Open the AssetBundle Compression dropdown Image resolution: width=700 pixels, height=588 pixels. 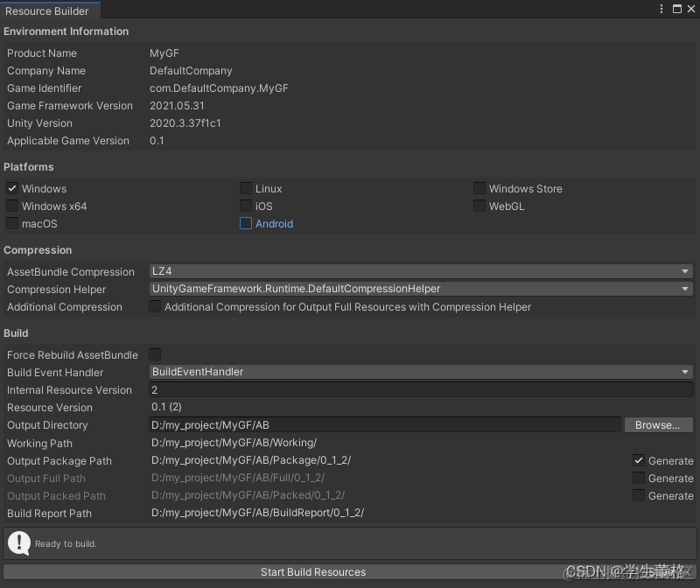[x=420, y=271]
